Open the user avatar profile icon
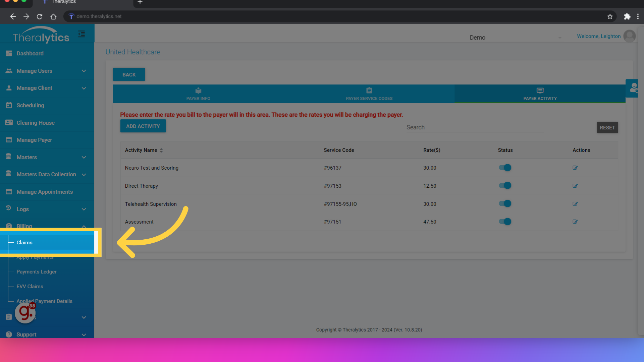644x362 pixels. pyautogui.click(x=630, y=36)
